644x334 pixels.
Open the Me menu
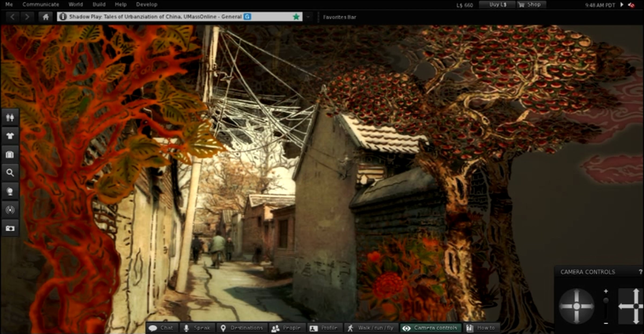(x=9, y=4)
